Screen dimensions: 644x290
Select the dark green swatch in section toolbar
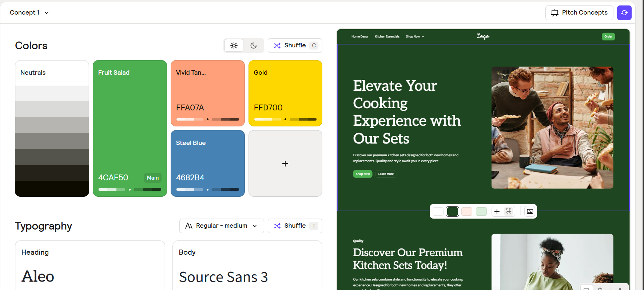[453, 211]
